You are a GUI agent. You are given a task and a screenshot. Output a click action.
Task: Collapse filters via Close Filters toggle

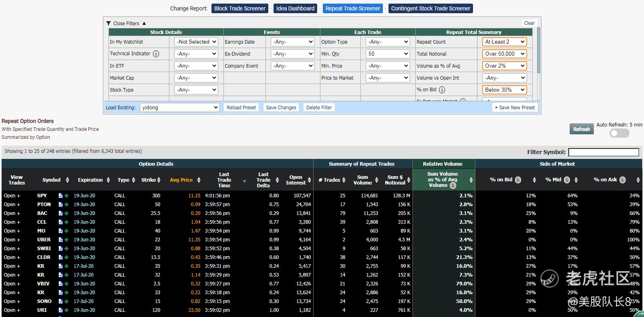pyautogui.click(x=126, y=23)
